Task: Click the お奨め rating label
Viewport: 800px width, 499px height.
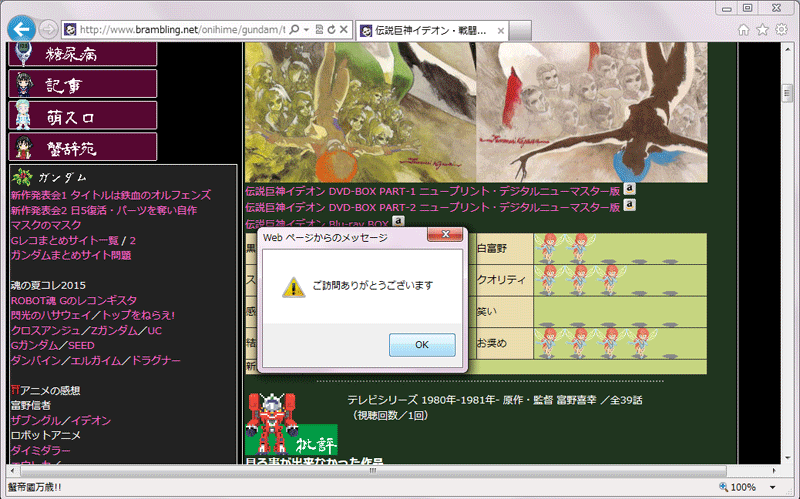Action: pyautogui.click(x=492, y=343)
